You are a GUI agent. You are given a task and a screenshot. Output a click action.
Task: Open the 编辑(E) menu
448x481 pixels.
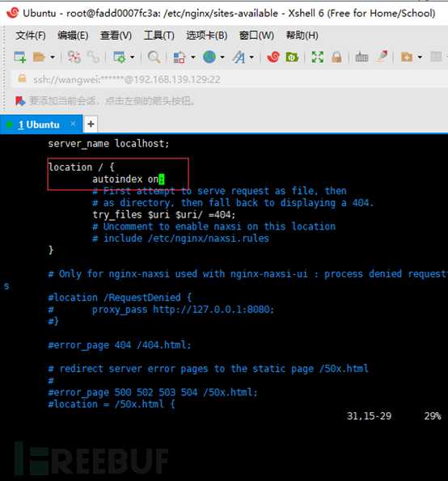(73, 36)
